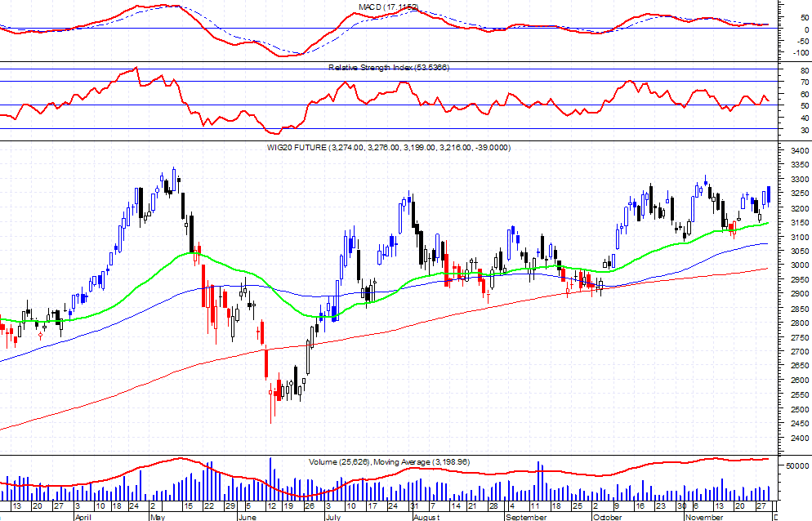Image resolution: width=812 pixels, height=521 pixels.
Task: Click the 3100 price axis value
Action: pyautogui.click(x=800, y=237)
